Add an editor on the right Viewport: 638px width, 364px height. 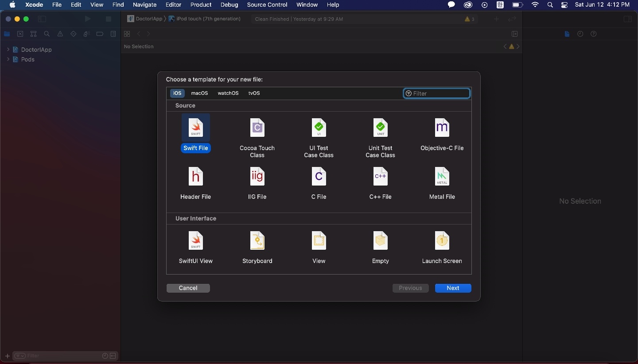pyautogui.click(x=514, y=34)
